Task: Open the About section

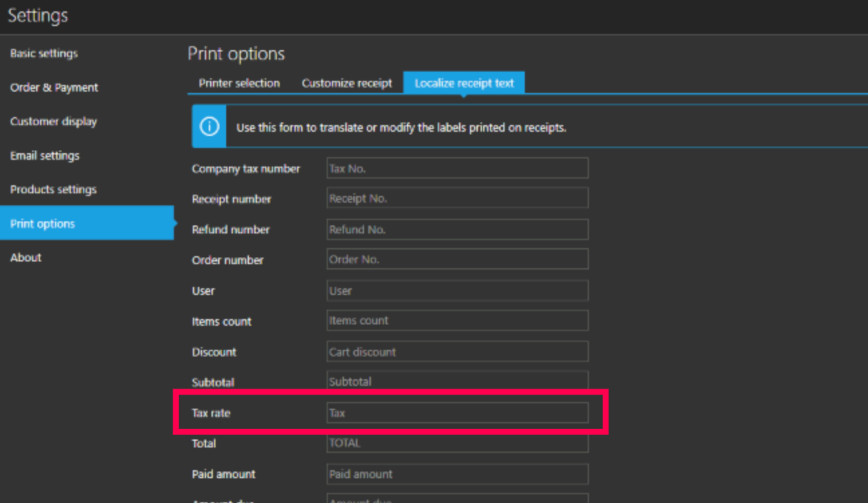Action: [x=26, y=258]
